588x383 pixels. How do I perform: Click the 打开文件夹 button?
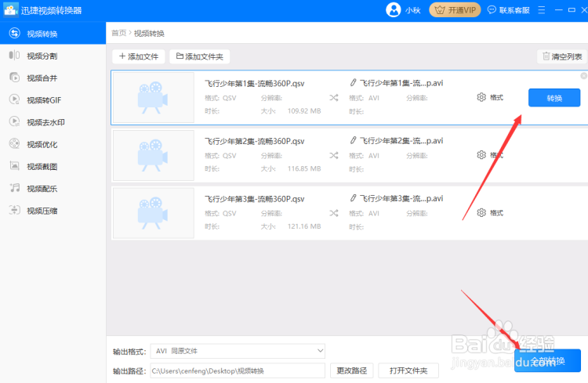click(x=408, y=370)
